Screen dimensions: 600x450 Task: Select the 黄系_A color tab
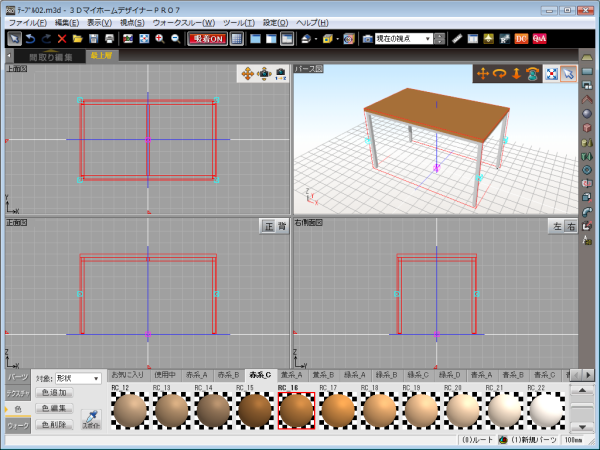(293, 374)
